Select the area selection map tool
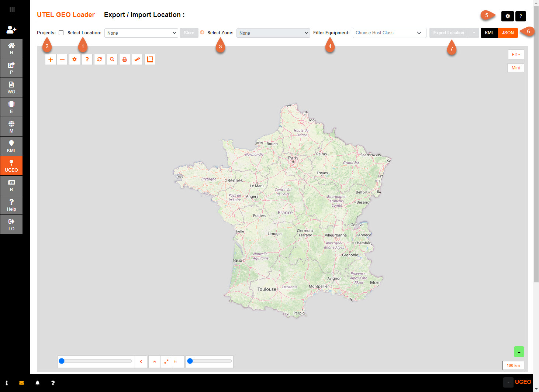This screenshot has height=392, width=539. [x=150, y=59]
